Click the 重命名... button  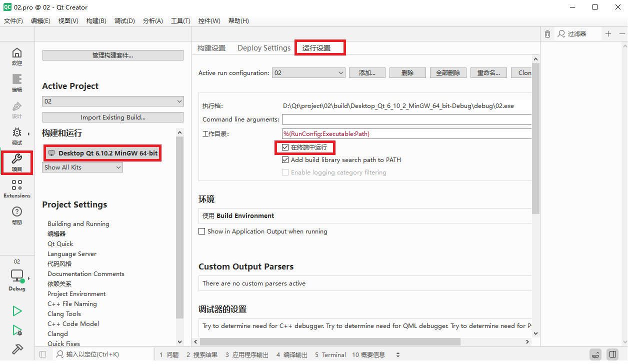[488, 73]
